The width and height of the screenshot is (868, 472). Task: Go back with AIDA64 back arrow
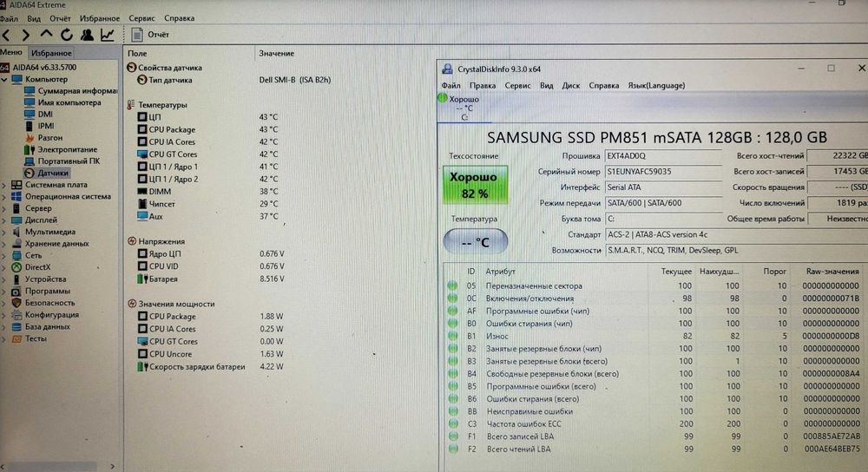click(x=6, y=36)
